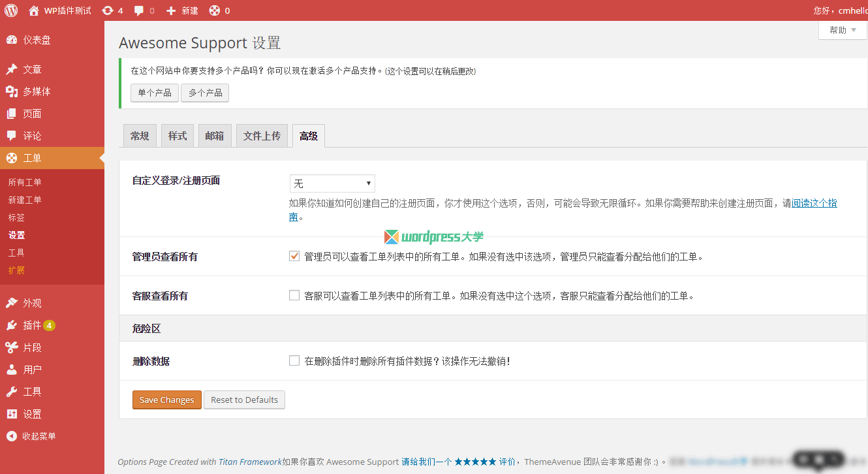Click the 设置 sliders icon in main sidebar
The width and height of the screenshot is (868, 474).
(x=12, y=414)
